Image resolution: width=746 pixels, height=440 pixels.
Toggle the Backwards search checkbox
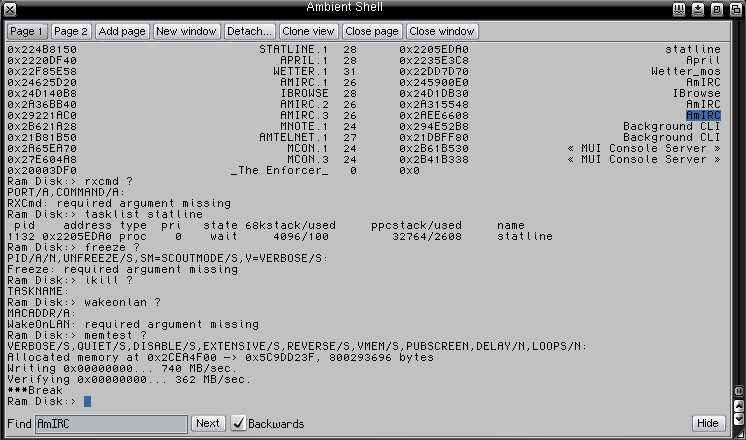coord(238,423)
